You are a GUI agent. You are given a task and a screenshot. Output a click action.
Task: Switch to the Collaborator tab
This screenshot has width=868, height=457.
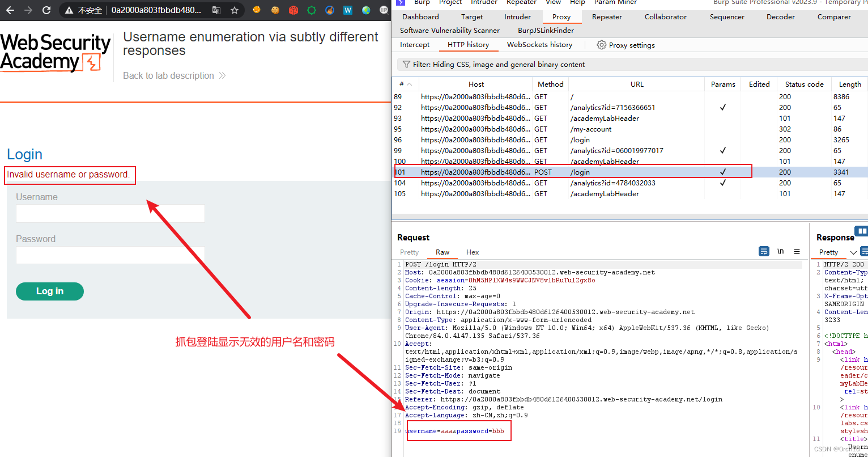click(x=666, y=17)
